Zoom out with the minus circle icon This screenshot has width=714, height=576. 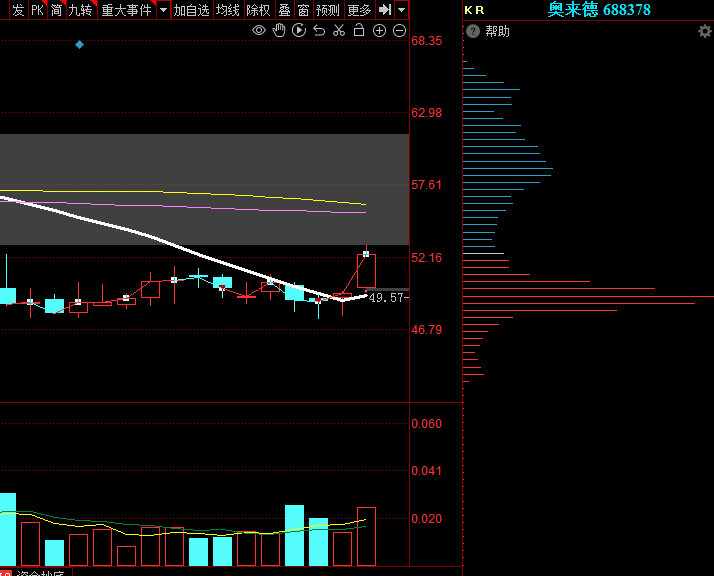399,31
